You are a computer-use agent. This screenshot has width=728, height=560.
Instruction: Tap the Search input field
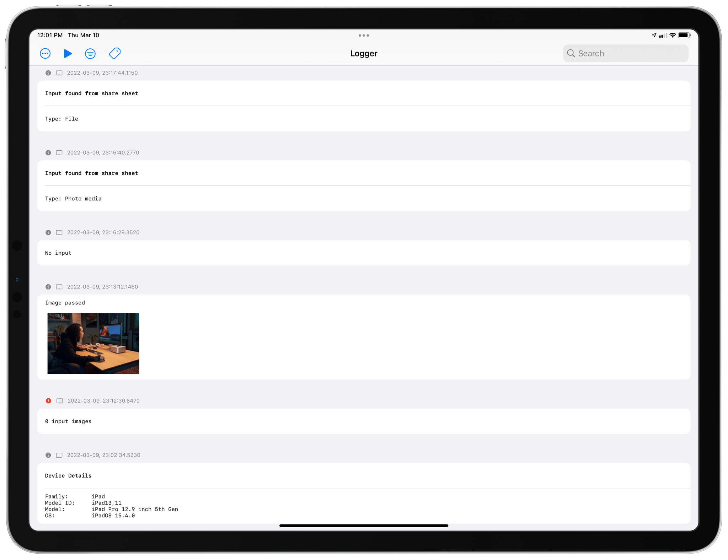[625, 53]
